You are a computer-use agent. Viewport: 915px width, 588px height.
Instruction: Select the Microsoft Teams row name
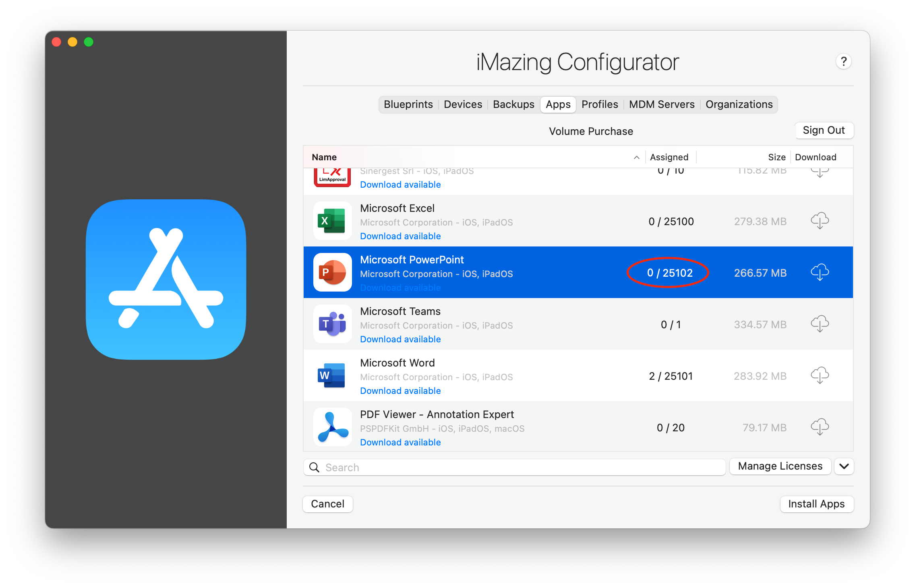click(400, 311)
